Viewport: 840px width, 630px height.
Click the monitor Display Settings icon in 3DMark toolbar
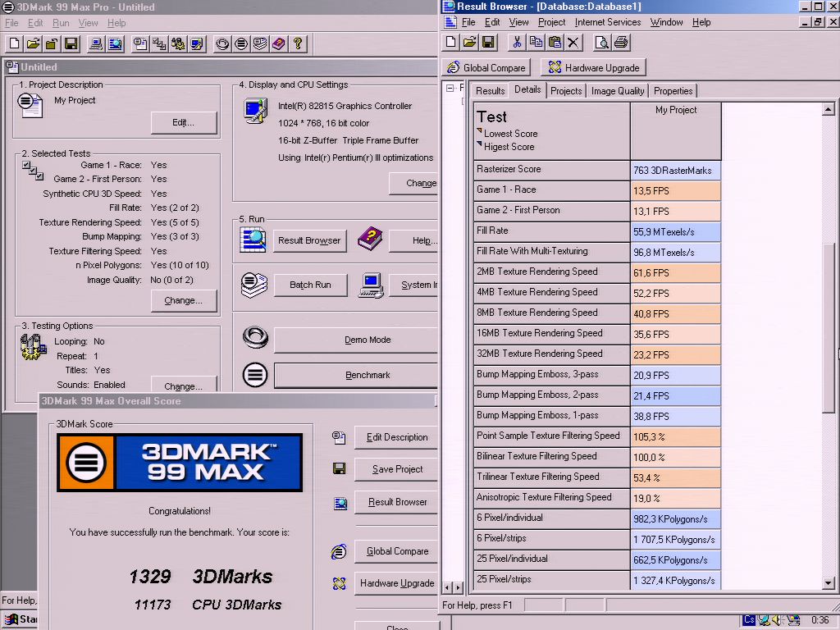197,44
